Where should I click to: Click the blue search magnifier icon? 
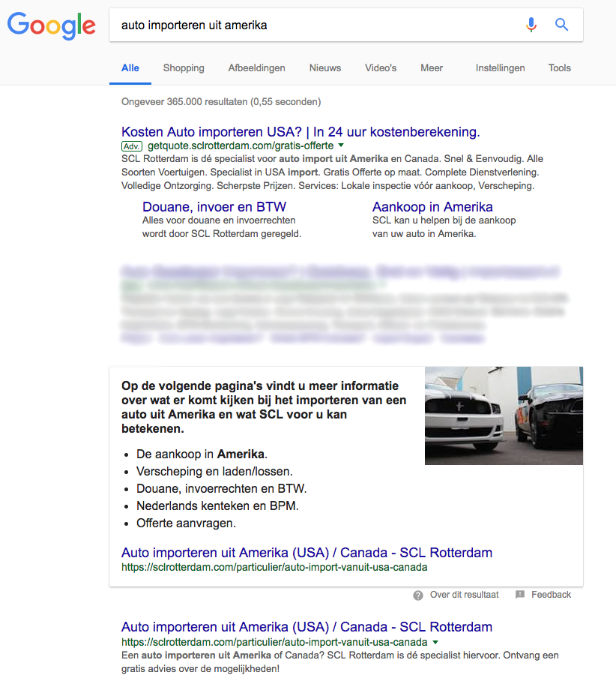(x=561, y=25)
